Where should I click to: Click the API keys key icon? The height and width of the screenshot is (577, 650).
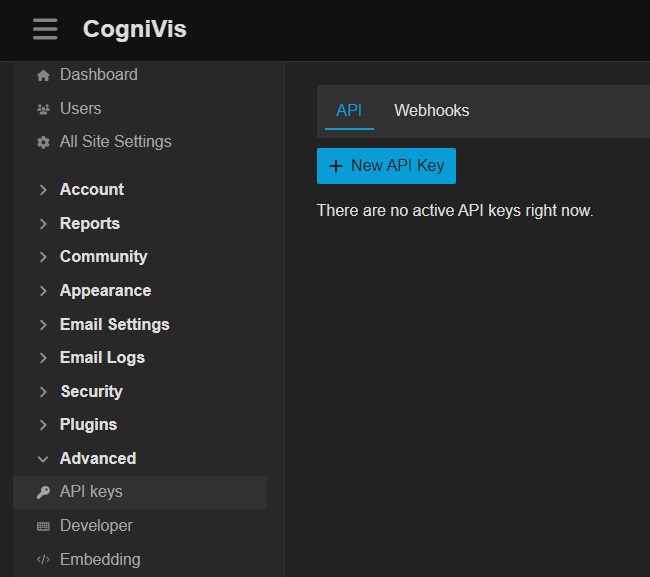[x=43, y=492]
